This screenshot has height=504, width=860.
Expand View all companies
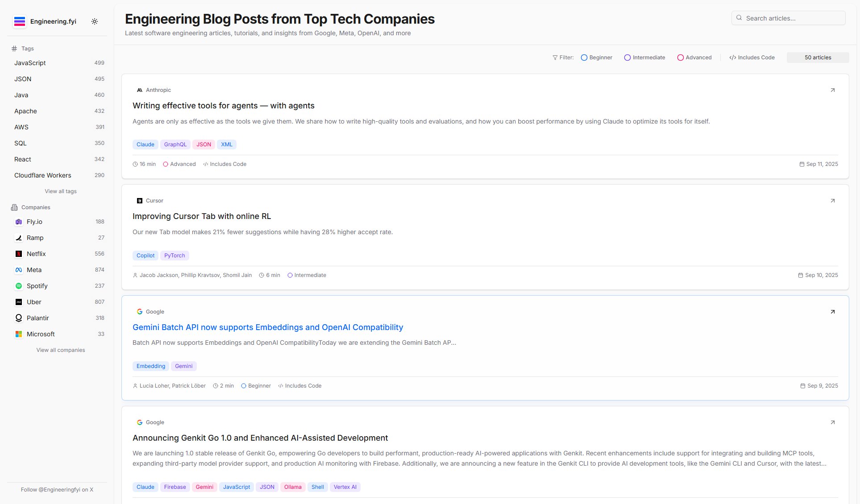(x=61, y=350)
